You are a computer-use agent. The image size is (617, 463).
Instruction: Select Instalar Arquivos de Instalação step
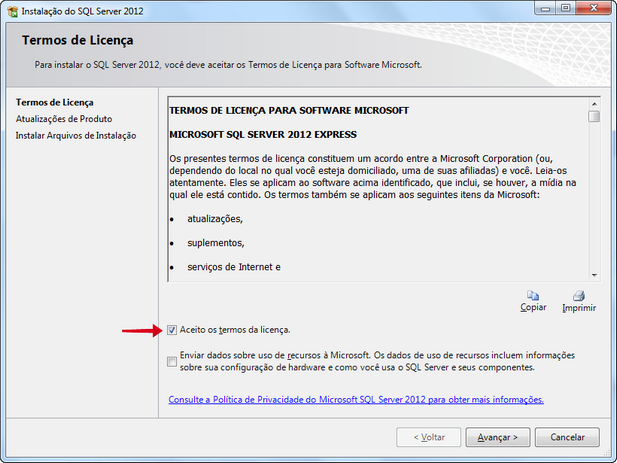coord(76,136)
